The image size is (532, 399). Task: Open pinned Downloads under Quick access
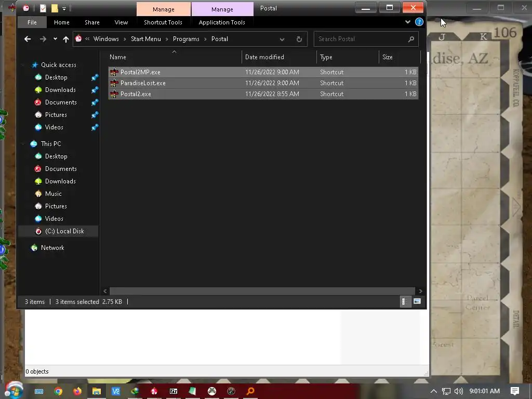60,90
